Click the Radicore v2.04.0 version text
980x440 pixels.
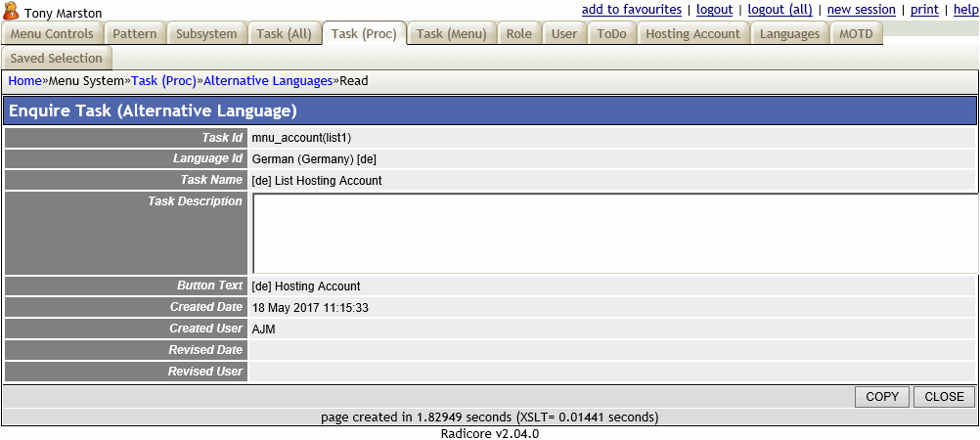click(x=490, y=433)
